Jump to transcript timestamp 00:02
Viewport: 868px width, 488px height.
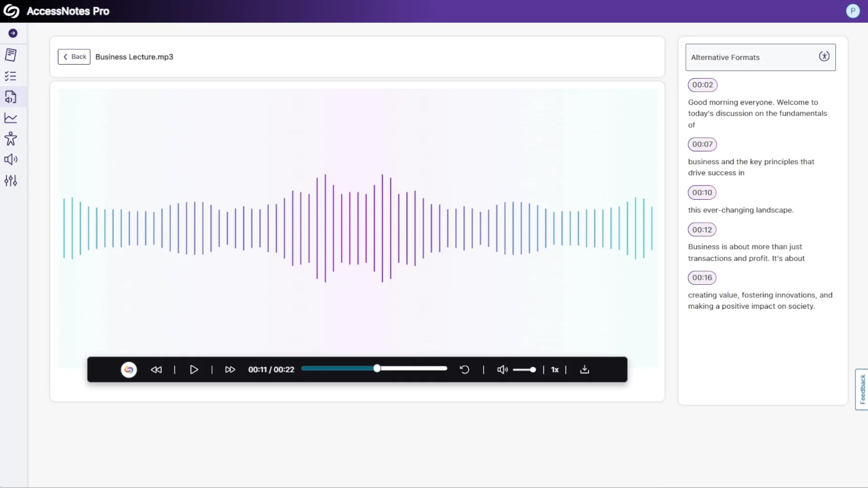pyautogui.click(x=703, y=85)
